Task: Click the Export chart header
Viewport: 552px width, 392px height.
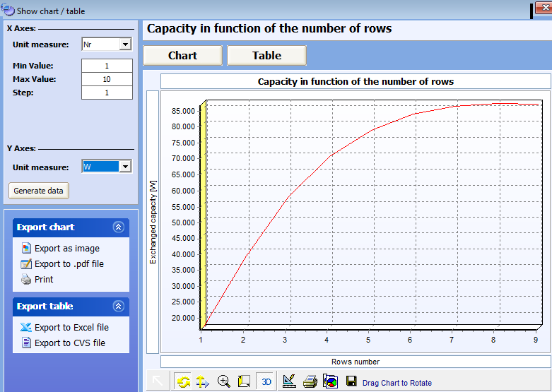Action: tap(71, 227)
